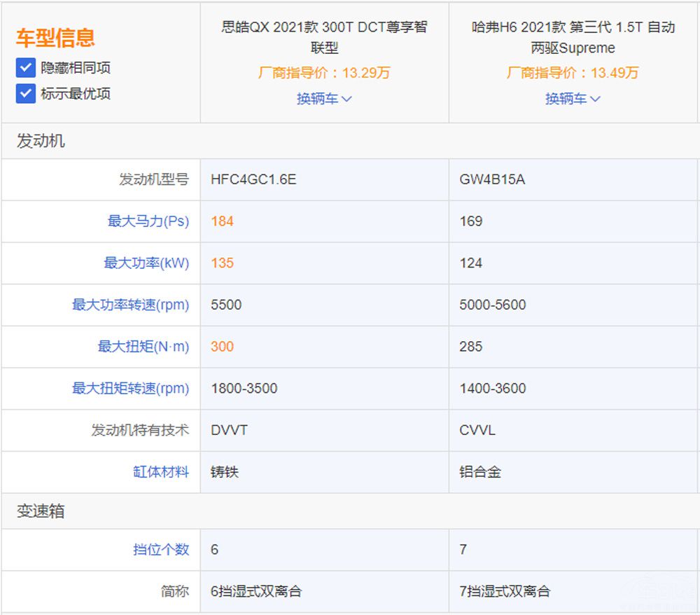Open the 最大功率(kW) parameter link

tap(146, 263)
